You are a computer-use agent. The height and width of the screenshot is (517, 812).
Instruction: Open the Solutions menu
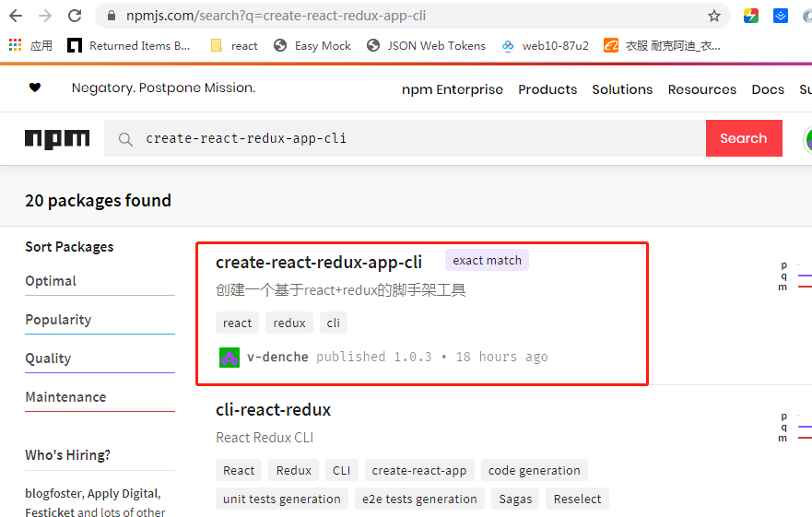pos(622,89)
